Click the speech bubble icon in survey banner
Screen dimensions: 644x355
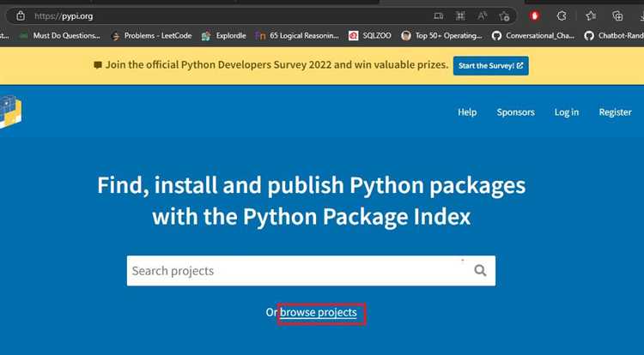pos(98,65)
